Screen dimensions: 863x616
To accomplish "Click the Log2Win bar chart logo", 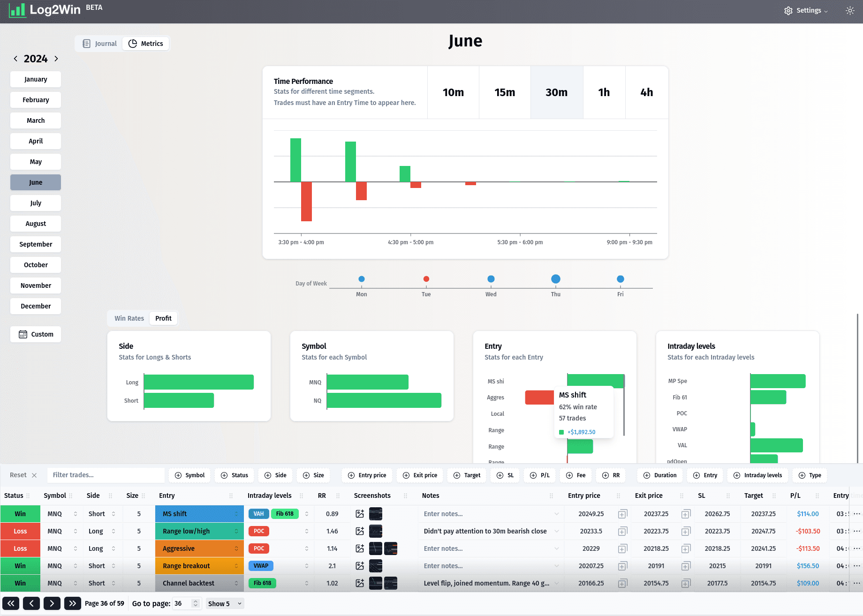I will (x=17, y=10).
